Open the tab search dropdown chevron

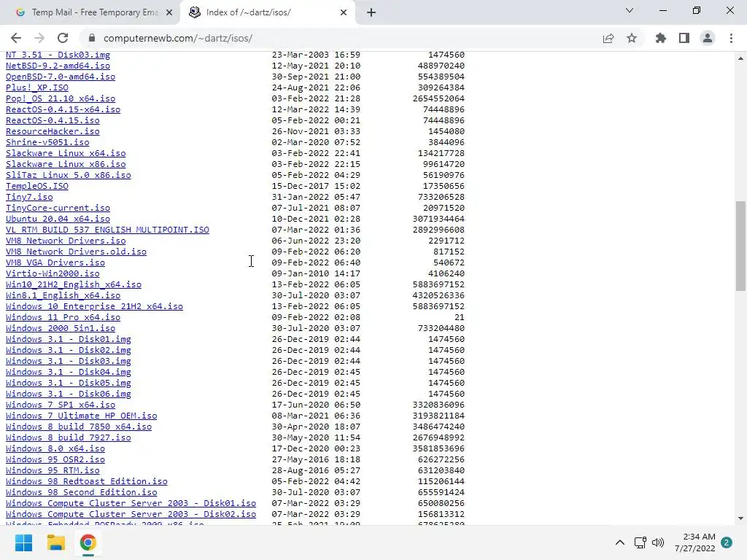pos(630,10)
